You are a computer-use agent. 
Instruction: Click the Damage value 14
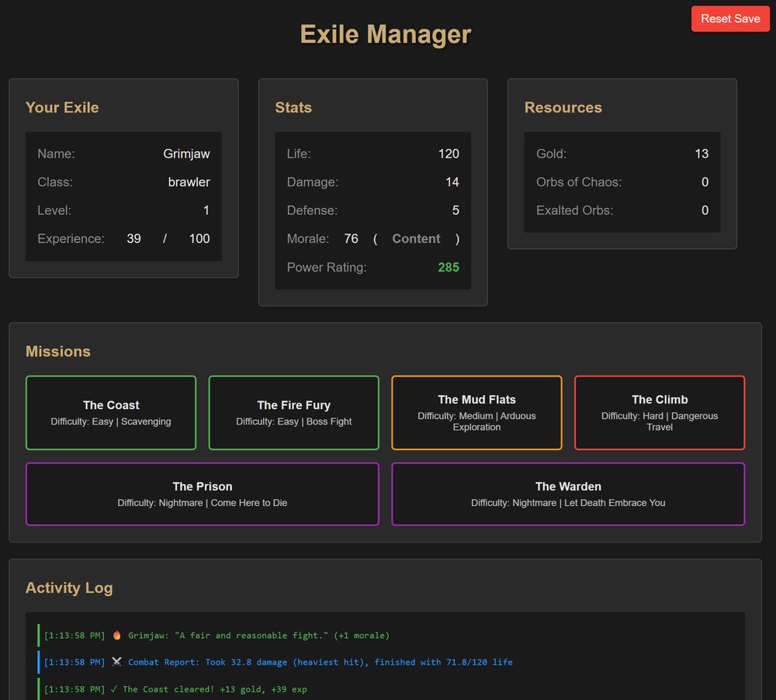452,182
